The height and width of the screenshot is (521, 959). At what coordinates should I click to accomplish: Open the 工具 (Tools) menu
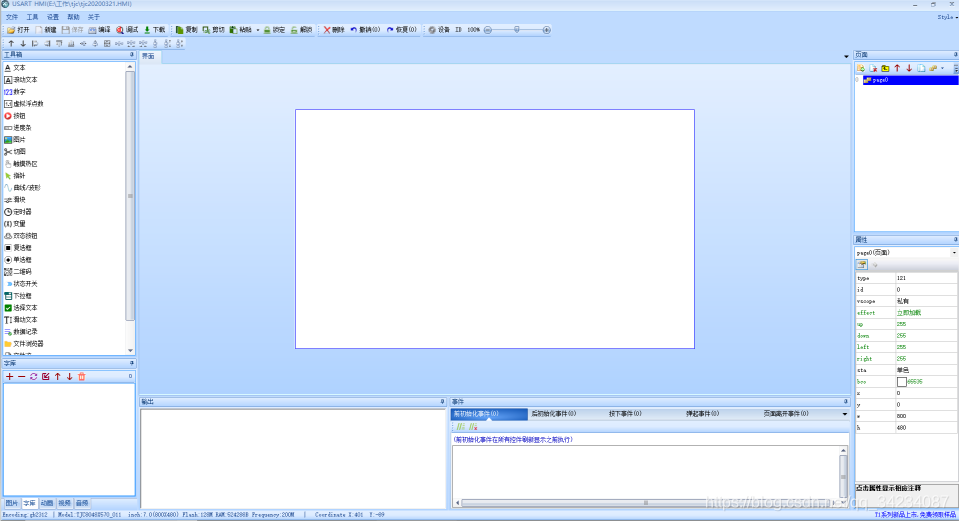[32, 17]
